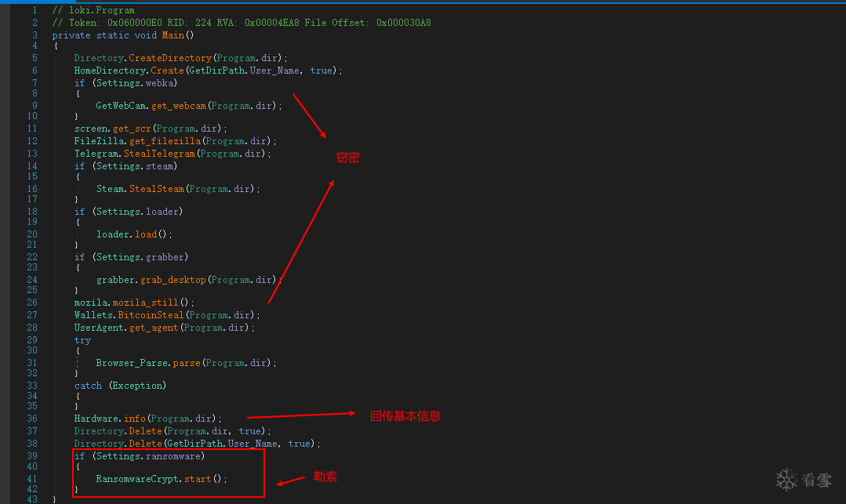This screenshot has width=846, height=504.
Task: Click screen.get_scr call on line 11
Action: point(112,129)
